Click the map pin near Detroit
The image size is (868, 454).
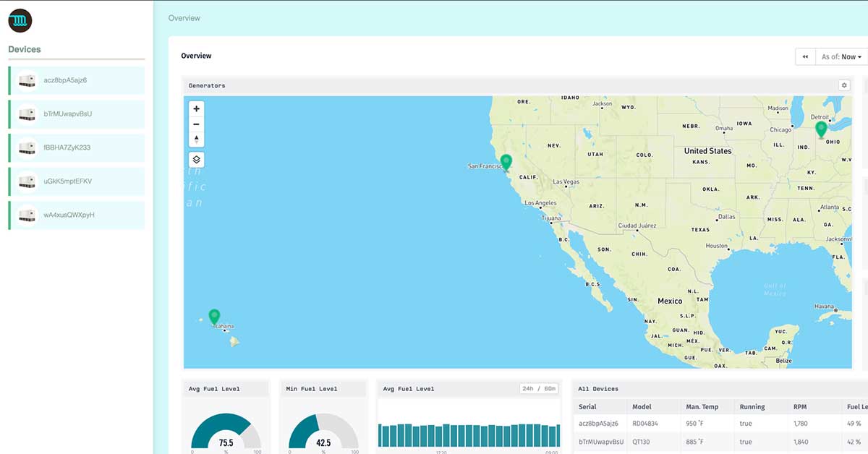[820, 130]
